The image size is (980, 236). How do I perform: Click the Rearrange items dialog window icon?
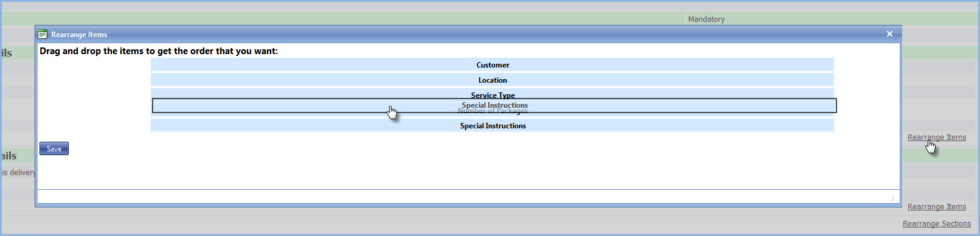coord(43,34)
